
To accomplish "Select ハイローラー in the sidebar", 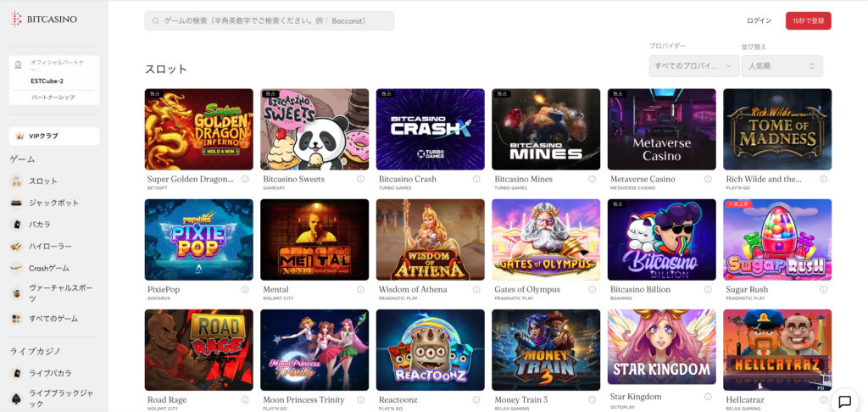I will pyautogui.click(x=50, y=246).
